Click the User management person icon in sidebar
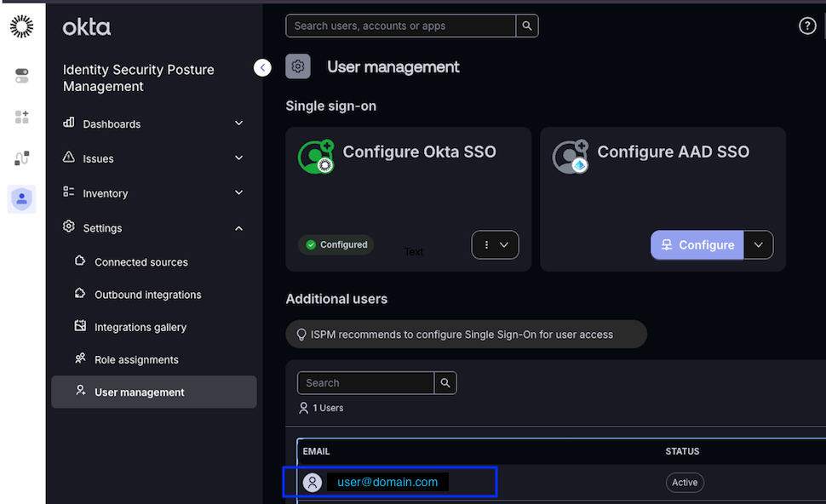The image size is (826, 504). 80,391
